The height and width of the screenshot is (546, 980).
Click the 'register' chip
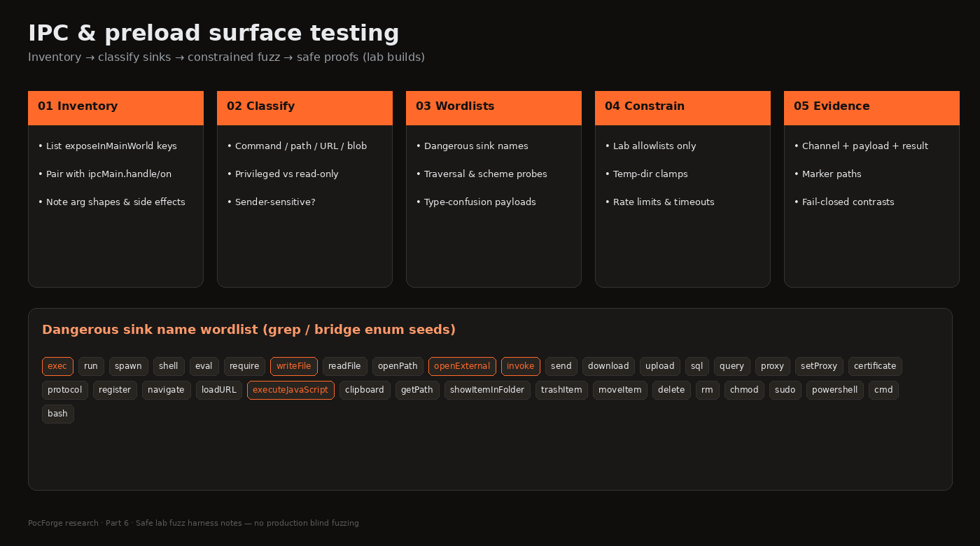[x=115, y=390]
